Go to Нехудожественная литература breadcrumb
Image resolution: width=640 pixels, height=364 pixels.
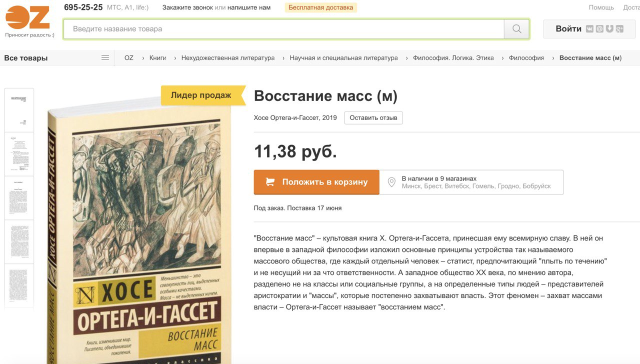(x=228, y=58)
